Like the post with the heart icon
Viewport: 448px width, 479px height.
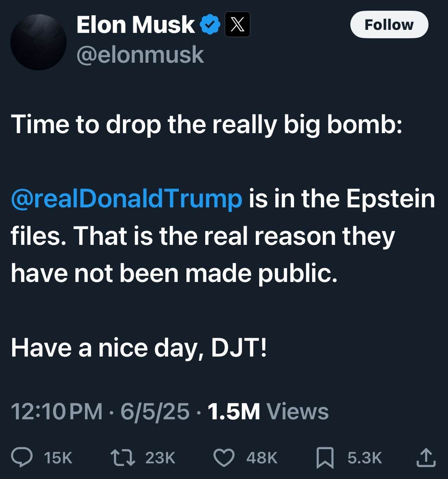(x=224, y=458)
